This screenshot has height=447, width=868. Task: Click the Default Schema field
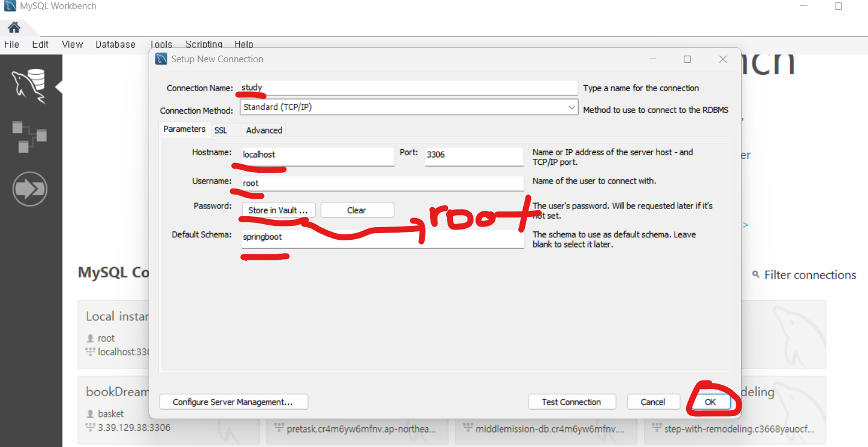[x=382, y=239]
